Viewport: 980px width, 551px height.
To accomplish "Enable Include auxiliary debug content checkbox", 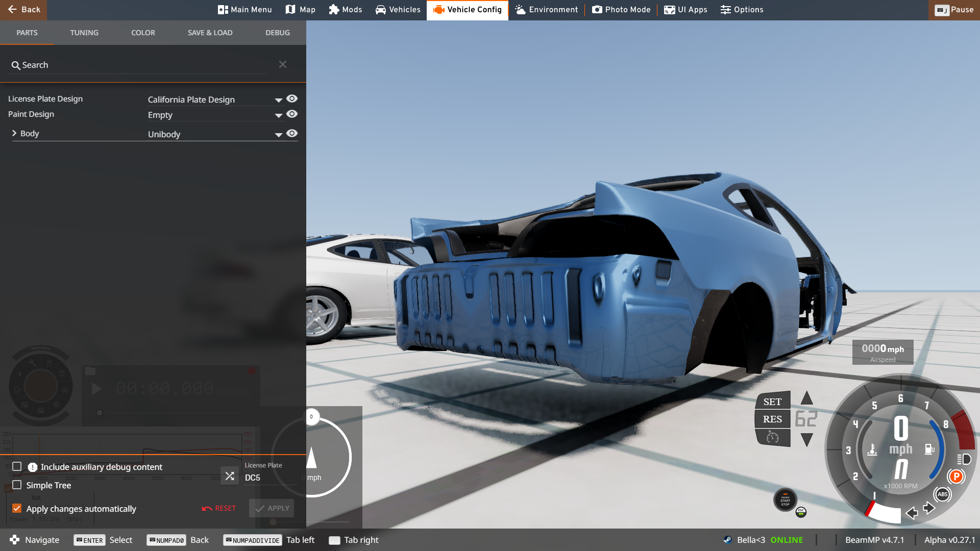I will pyautogui.click(x=17, y=466).
